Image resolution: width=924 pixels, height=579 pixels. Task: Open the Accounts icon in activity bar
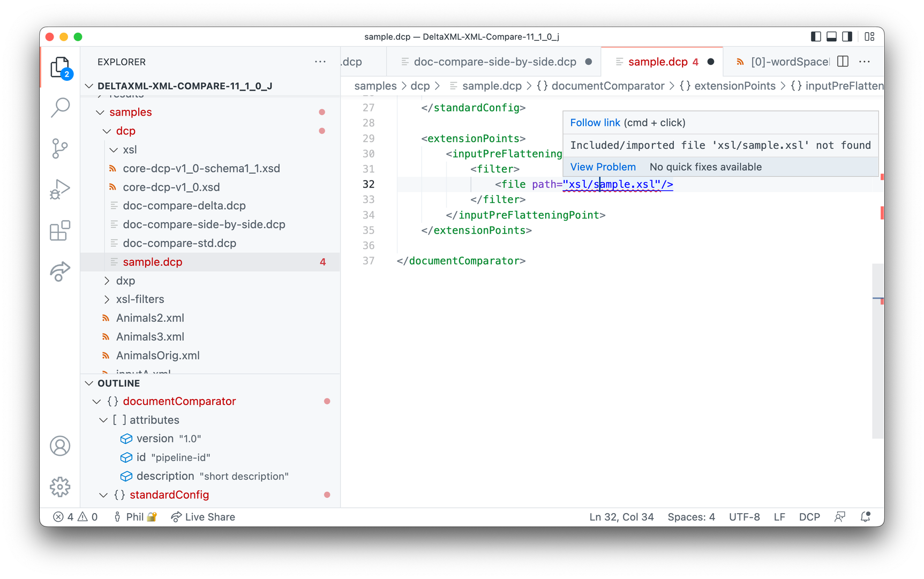[60, 446]
